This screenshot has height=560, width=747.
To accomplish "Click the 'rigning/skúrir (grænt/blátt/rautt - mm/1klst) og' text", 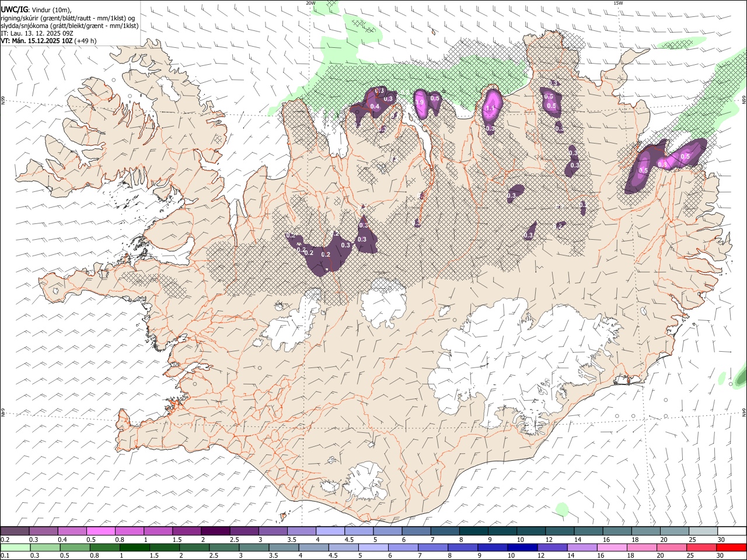I will (x=68, y=18).
